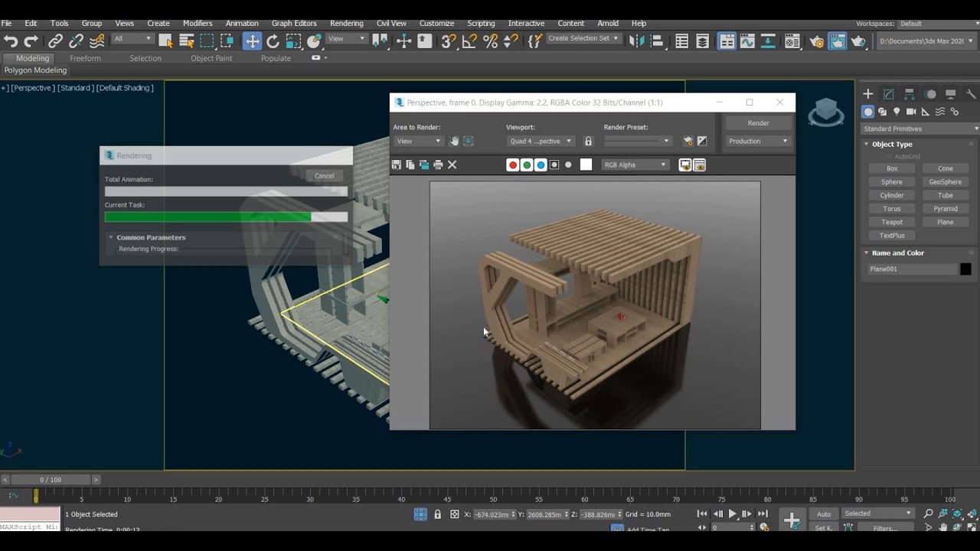Click the Align tool icon
The width and height of the screenshot is (980, 551).
click(x=657, y=41)
